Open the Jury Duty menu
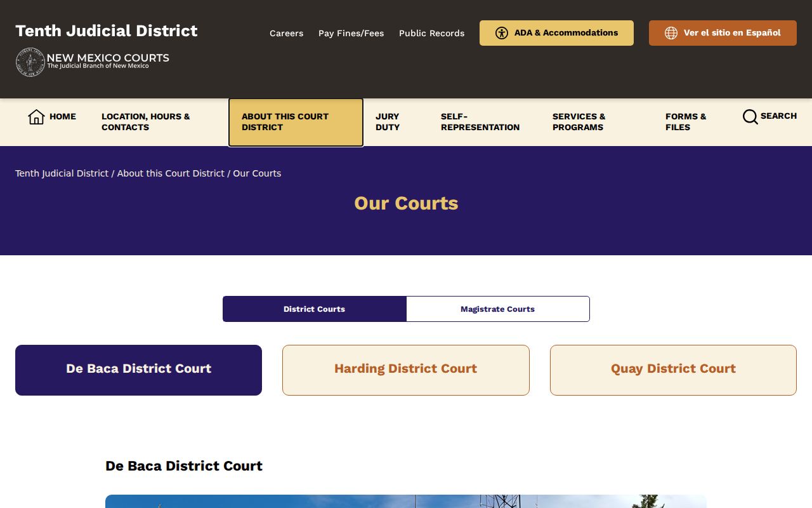 pyautogui.click(x=388, y=122)
